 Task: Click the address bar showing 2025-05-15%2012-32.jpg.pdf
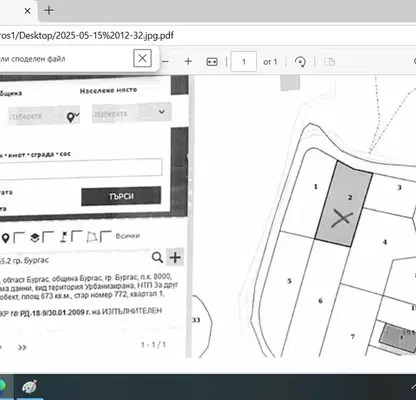click(87, 36)
